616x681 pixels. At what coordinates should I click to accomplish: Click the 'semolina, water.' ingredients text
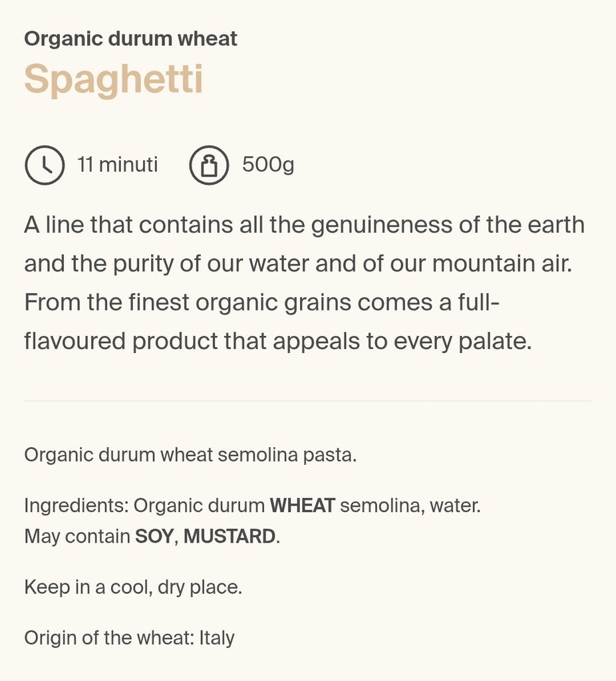pyautogui.click(x=410, y=505)
